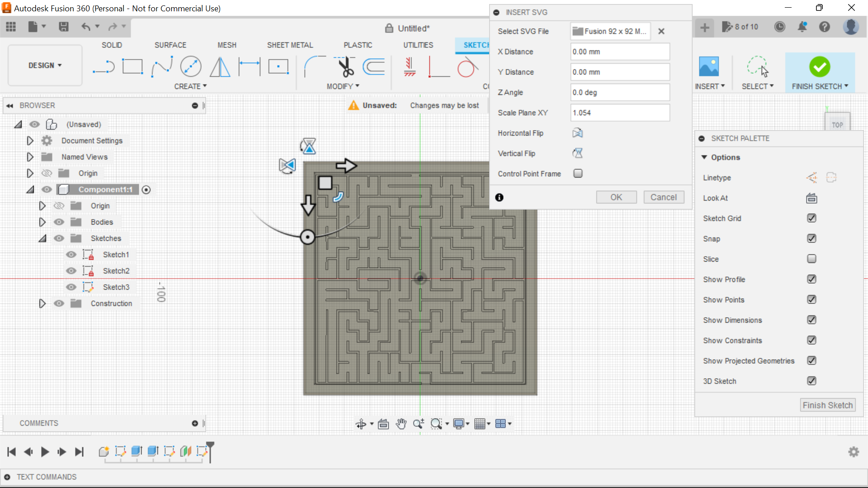Select the Fit Point Spline tool

[162, 66]
